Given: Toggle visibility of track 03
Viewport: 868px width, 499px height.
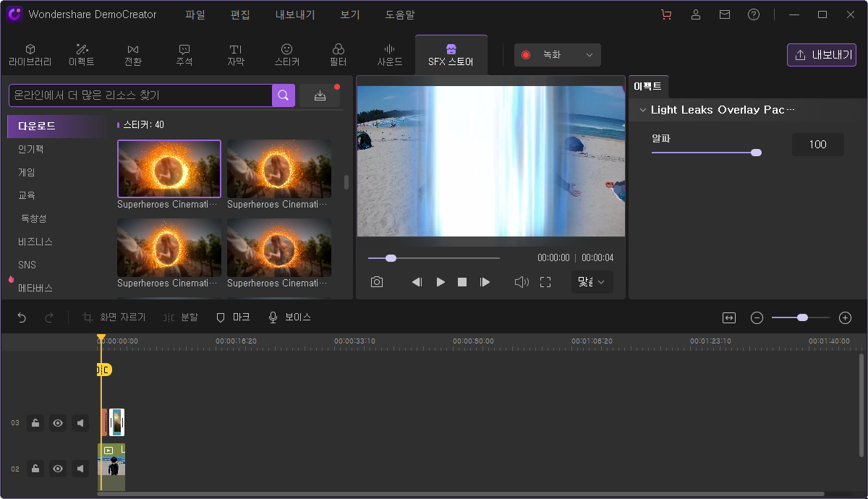Looking at the screenshot, I should pos(57,423).
